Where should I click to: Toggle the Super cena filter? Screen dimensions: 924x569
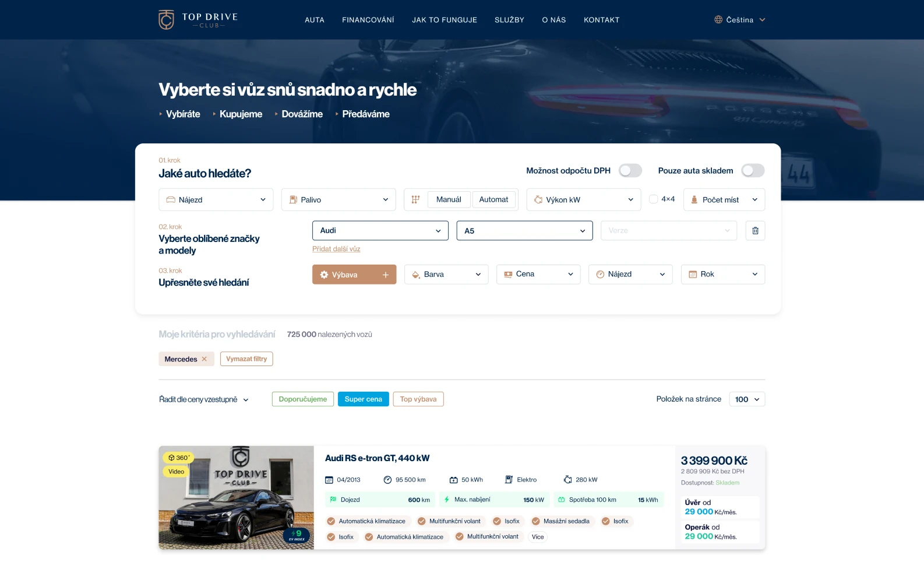(364, 399)
